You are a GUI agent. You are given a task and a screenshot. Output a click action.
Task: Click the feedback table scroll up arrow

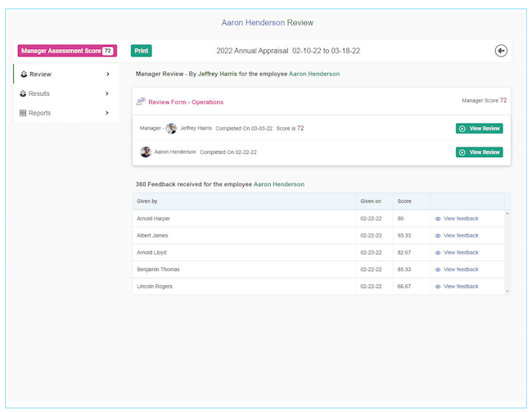point(507,213)
